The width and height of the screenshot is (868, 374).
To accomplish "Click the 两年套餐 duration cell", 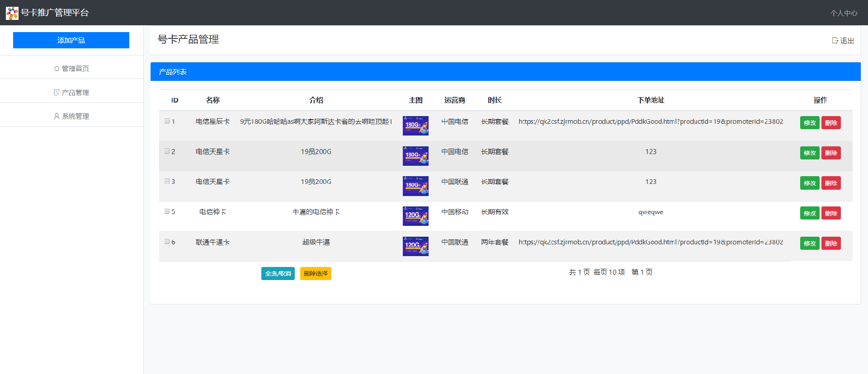I will tap(495, 242).
